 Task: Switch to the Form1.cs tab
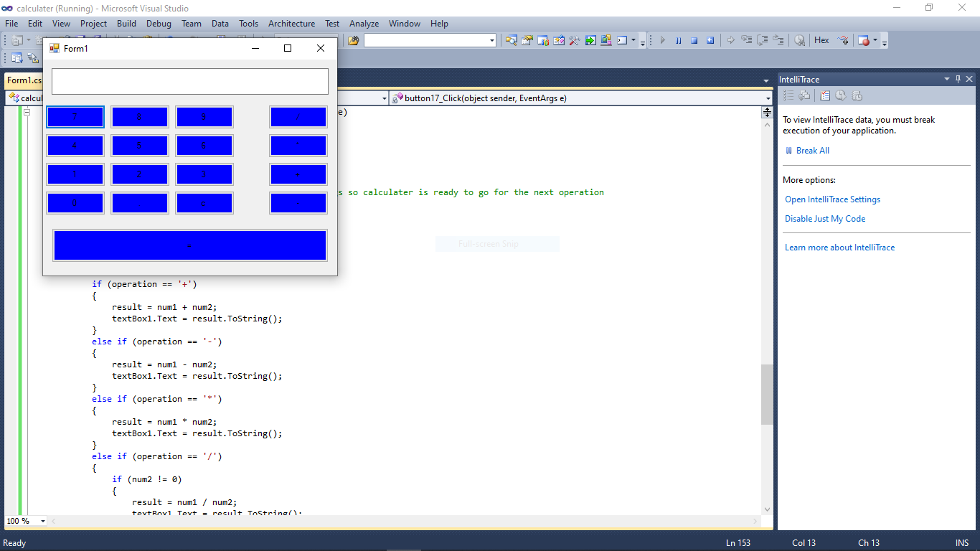point(26,80)
